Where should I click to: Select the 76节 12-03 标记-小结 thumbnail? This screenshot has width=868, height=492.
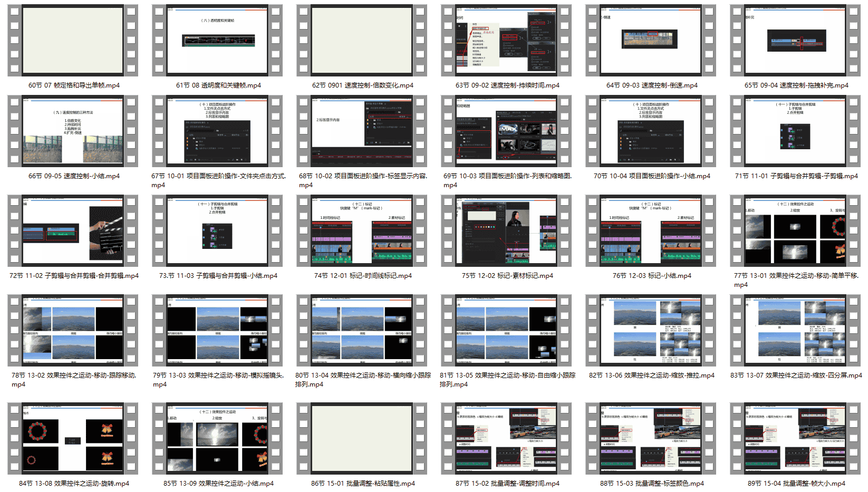651,231
